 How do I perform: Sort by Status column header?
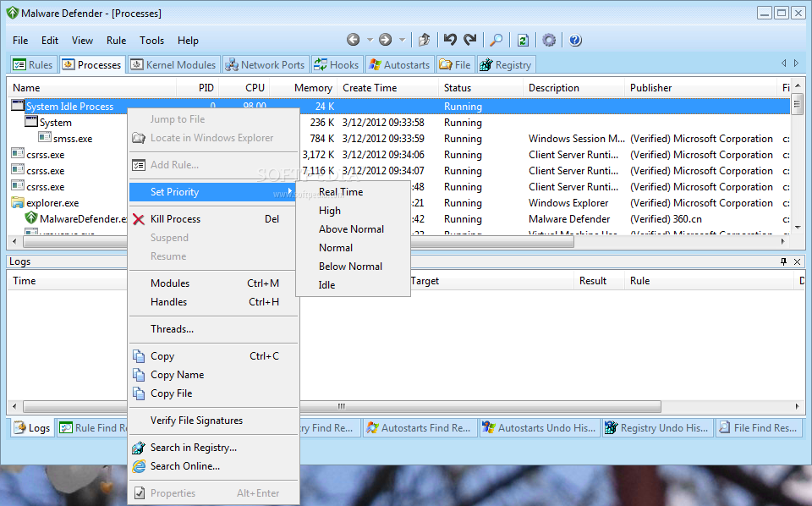(480, 87)
